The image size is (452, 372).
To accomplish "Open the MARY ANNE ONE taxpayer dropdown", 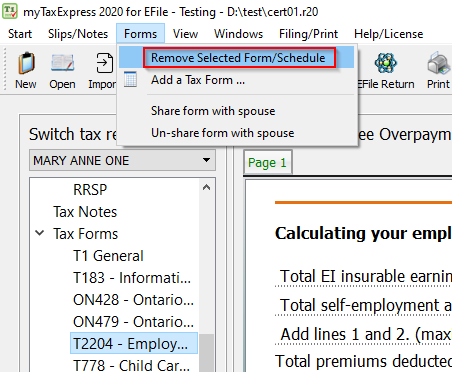I will [122, 160].
